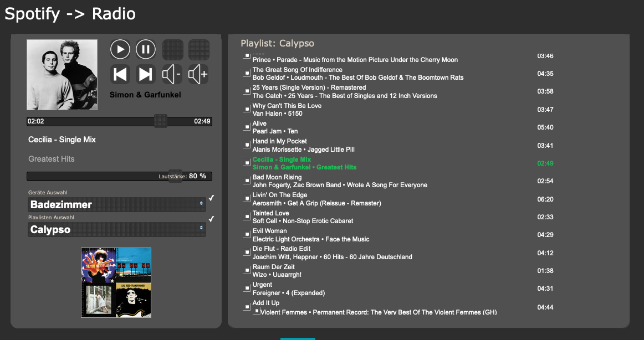The height and width of the screenshot is (340, 644).
Task: Click the play icon beside Urgent
Action: point(247,289)
